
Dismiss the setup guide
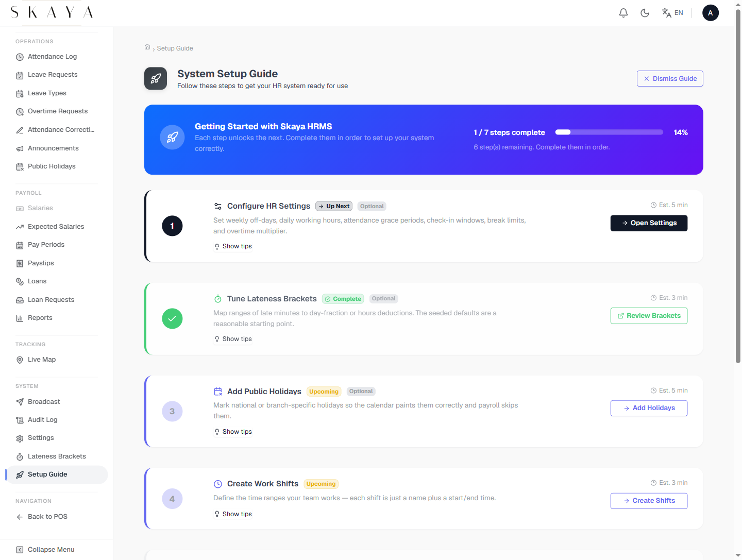tap(670, 78)
